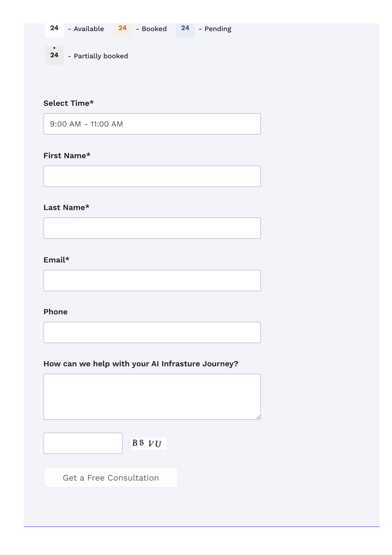Click the Email label text
392x555 pixels.
point(56,260)
